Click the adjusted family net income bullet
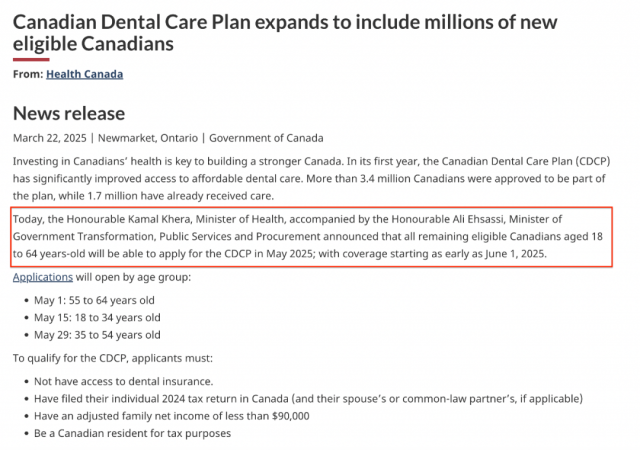The width and height of the screenshot is (640, 450). point(171,416)
